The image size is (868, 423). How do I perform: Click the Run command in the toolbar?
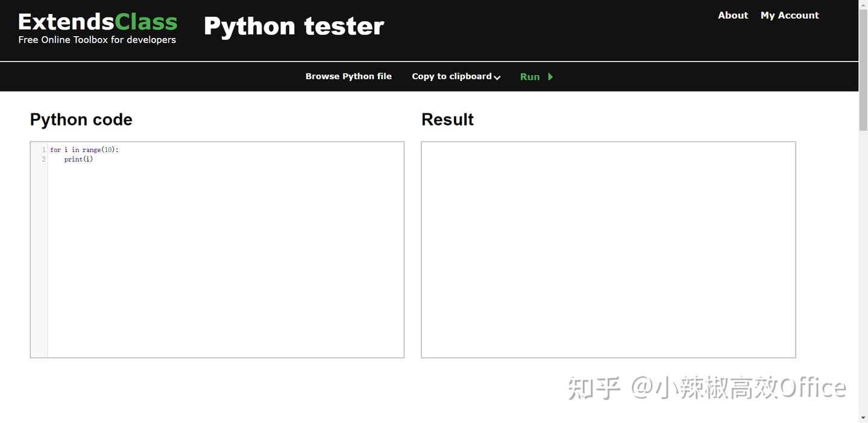(x=529, y=77)
